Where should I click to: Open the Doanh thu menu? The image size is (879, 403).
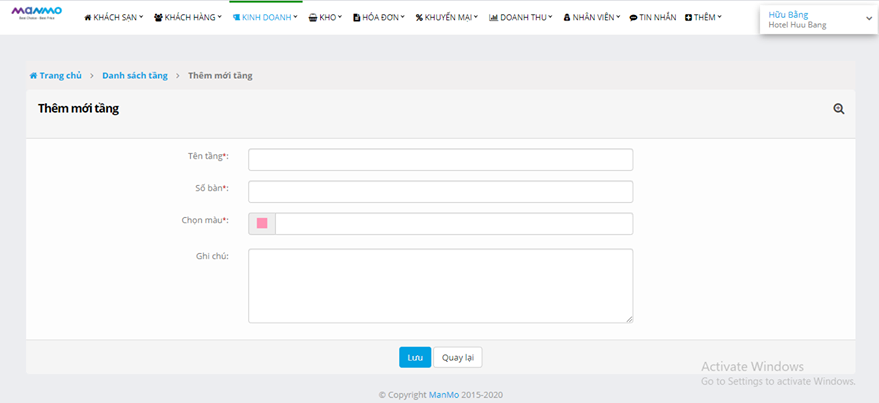pos(520,18)
